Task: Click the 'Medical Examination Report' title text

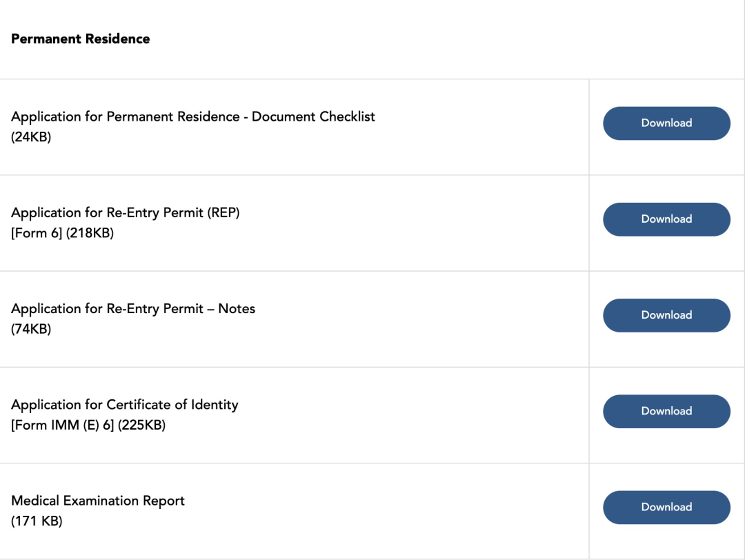Action: point(98,500)
